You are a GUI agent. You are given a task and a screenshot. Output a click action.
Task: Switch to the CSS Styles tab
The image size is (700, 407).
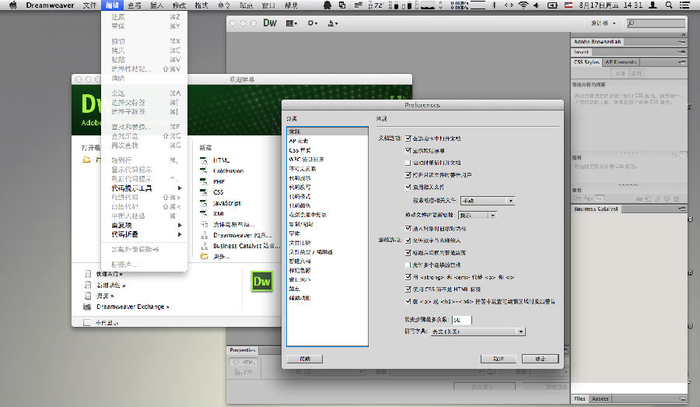[x=587, y=62]
